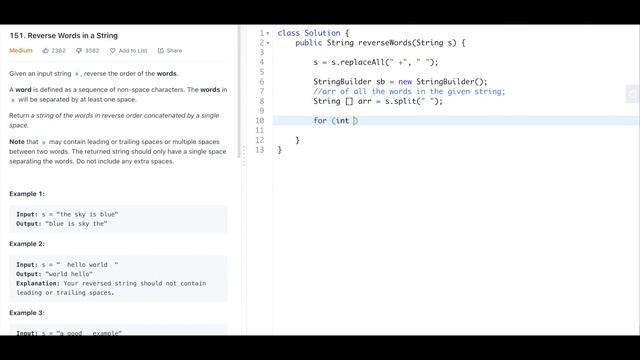Click Example 1 input "the sky is blue"
The width and height of the screenshot is (640, 360).
[x=87, y=214]
